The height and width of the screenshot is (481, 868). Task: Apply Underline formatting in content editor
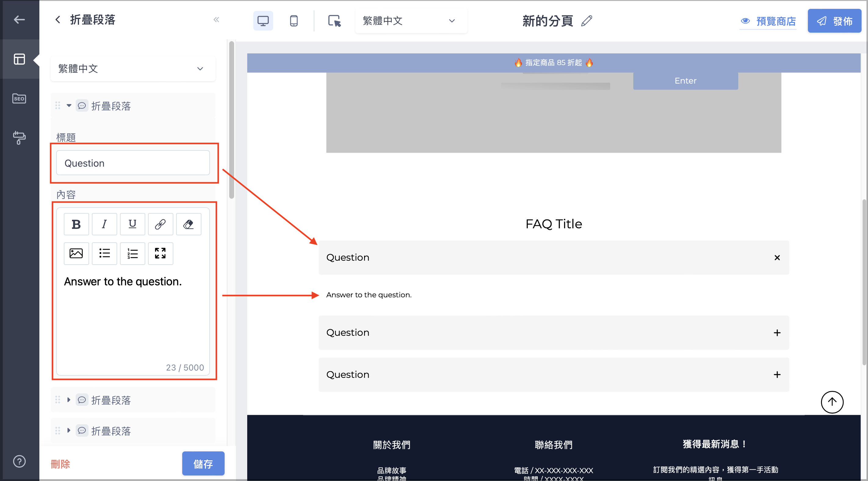pos(132,224)
